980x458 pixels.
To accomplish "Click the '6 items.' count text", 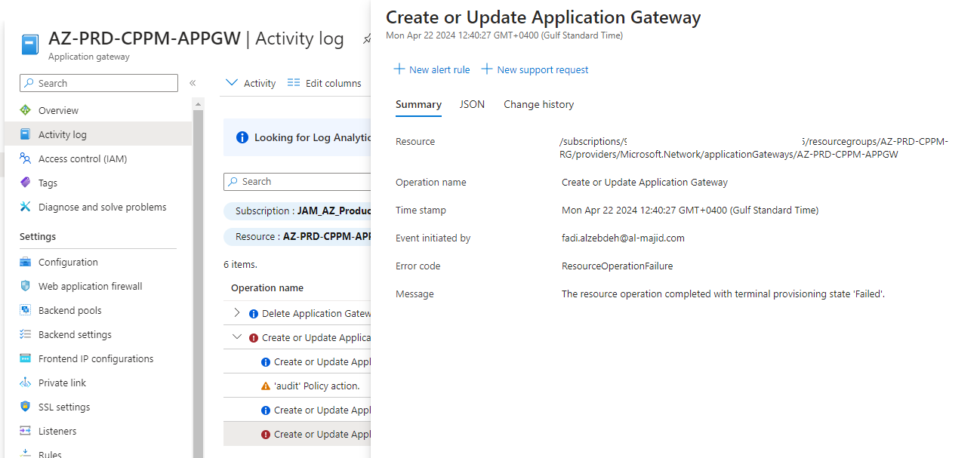I will [x=241, y=265].
